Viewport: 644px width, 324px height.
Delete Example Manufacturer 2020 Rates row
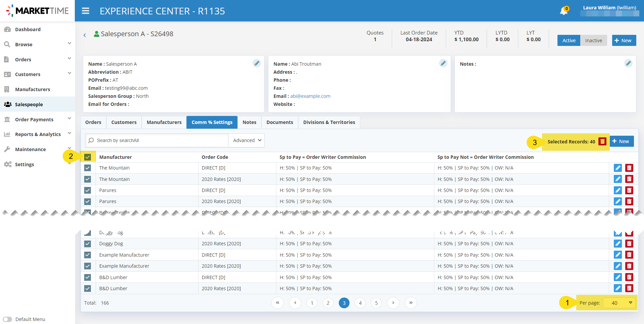pos(629,266)
